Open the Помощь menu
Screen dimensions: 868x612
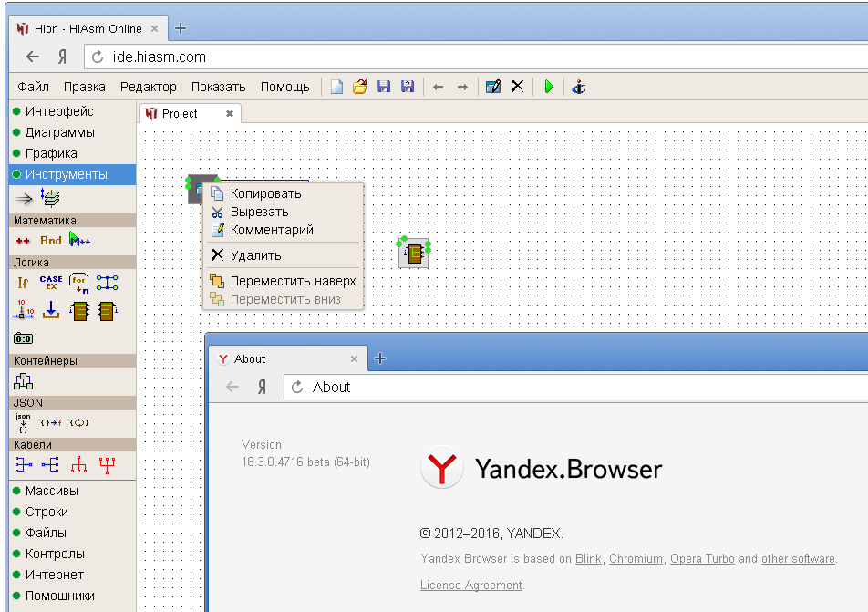click(285, 87)
